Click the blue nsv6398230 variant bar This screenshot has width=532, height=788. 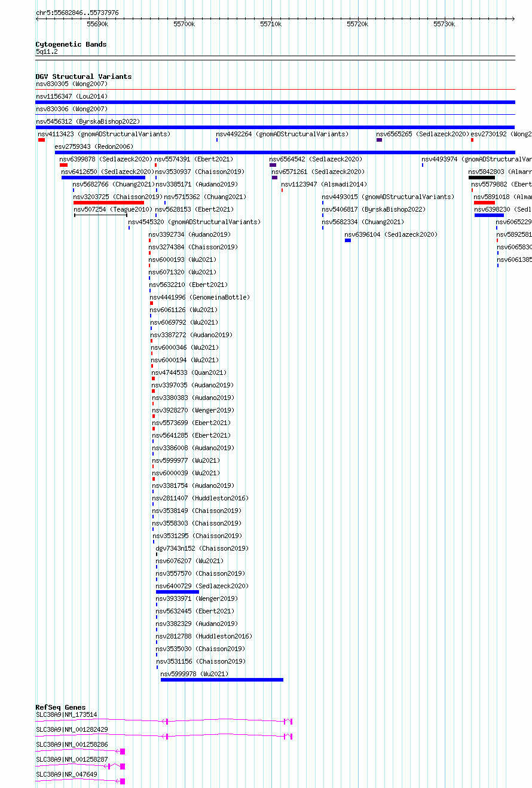pyautogui.click(x=489, y=215)
